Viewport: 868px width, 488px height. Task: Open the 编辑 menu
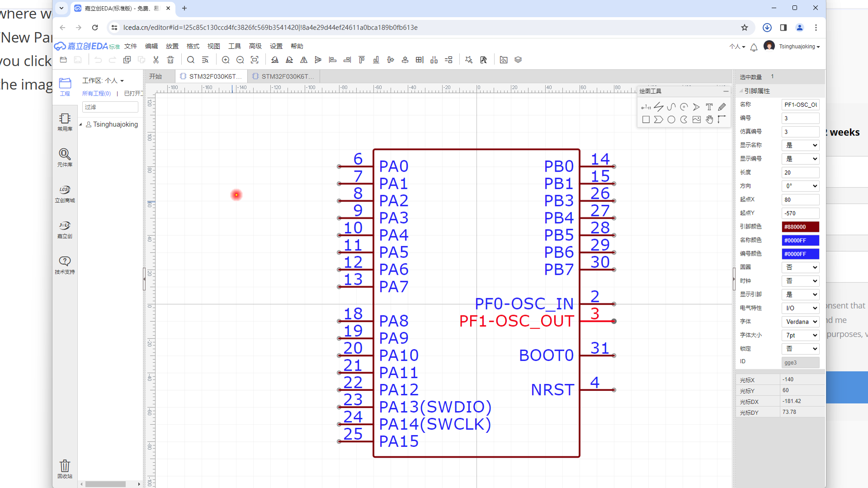click(151, 46)
